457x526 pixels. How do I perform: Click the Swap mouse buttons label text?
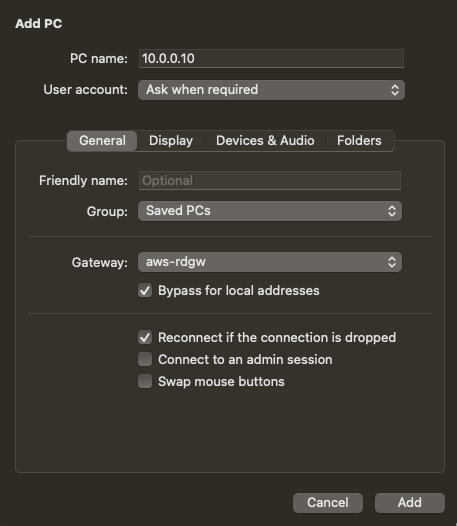click(x=221, y=381)
